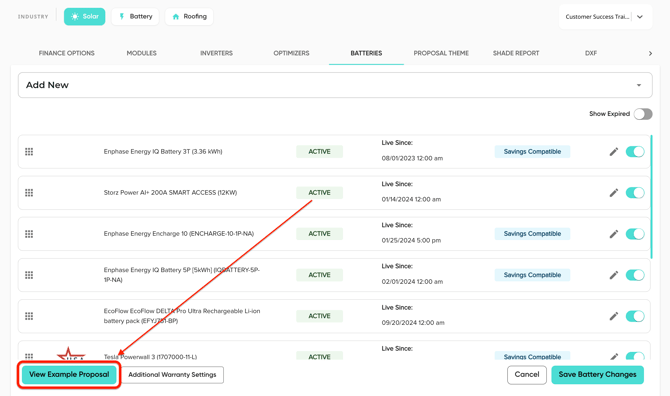Click drag handle for Enphase IQ Battery 3T
Screen dimensions: 670x396
(29, 152)
